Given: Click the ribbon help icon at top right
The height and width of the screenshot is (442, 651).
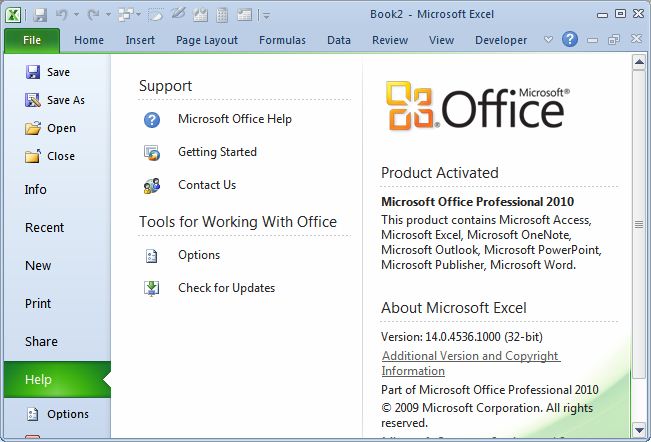Looking at the screenshot, I should point(570,40).
